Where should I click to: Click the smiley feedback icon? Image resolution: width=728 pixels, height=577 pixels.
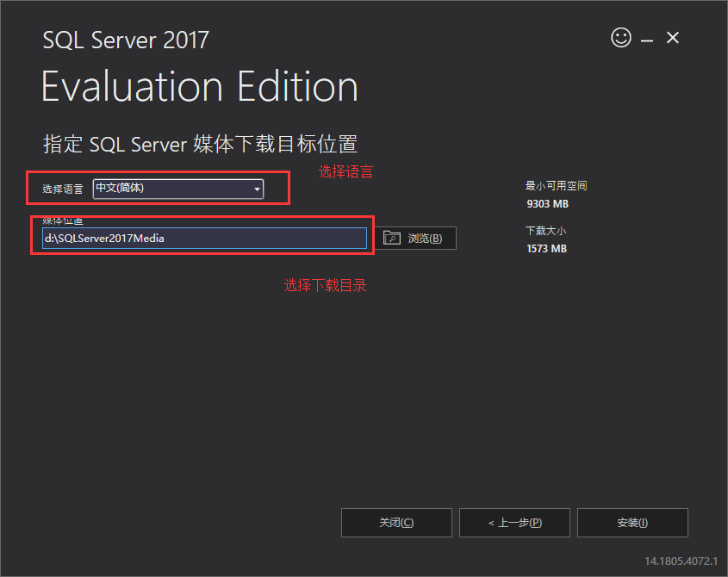point(620,38)
